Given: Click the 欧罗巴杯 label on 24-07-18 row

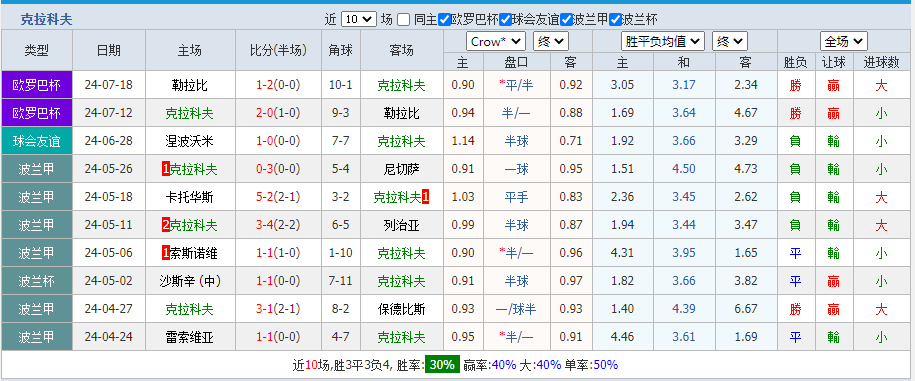Looking at the screenshot, I should (x=36, y=85).
